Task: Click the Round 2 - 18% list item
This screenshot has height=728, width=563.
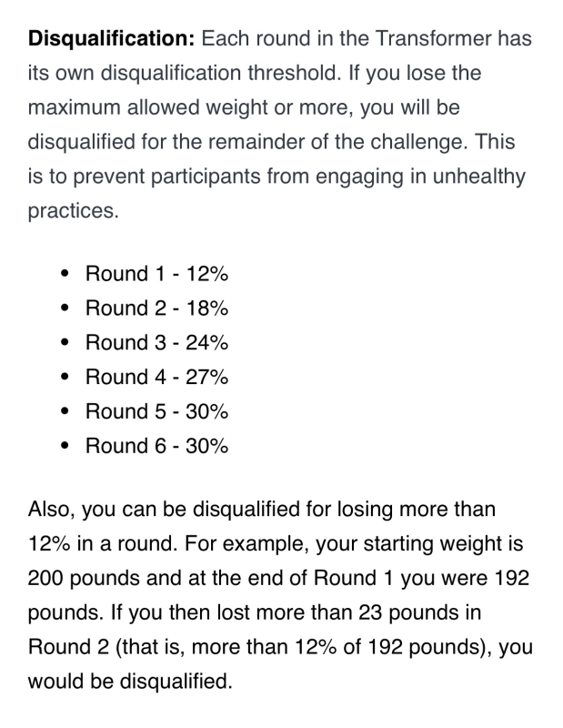Action: click(x=156, y=308)
